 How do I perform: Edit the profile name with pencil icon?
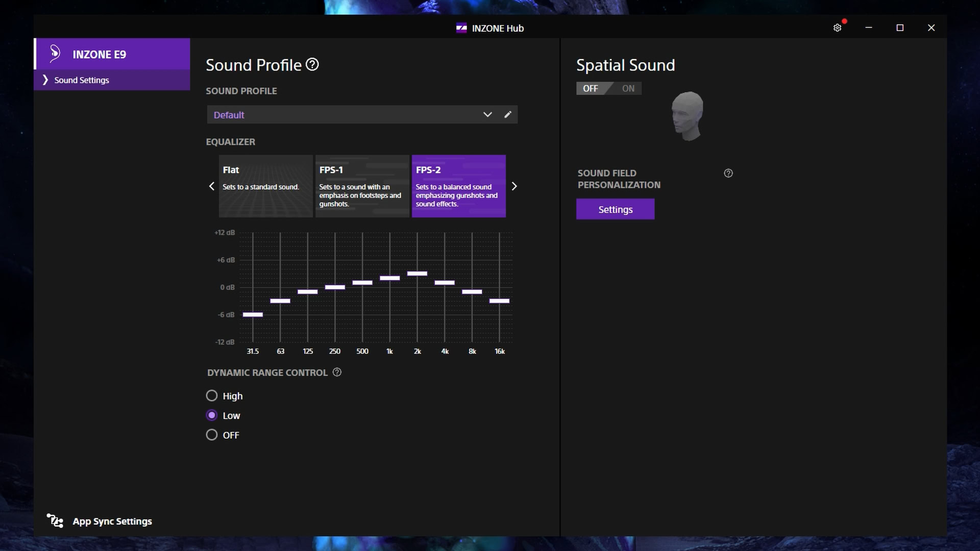(507, 115)
